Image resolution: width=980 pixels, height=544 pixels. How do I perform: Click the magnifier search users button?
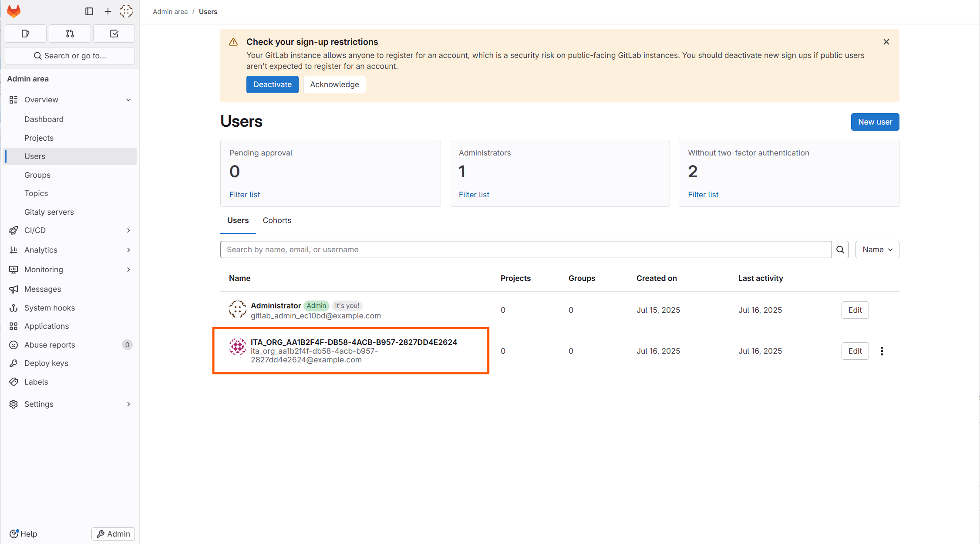(x=840, y=250)
